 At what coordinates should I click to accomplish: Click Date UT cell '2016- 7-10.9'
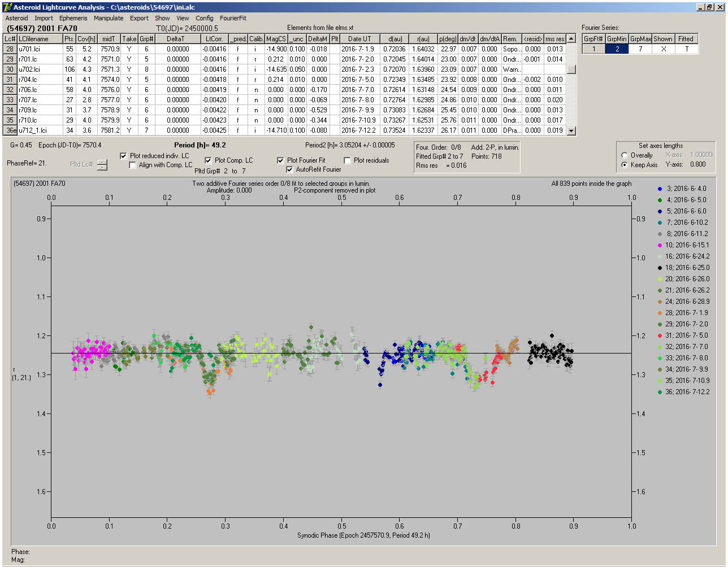[359, 120]
